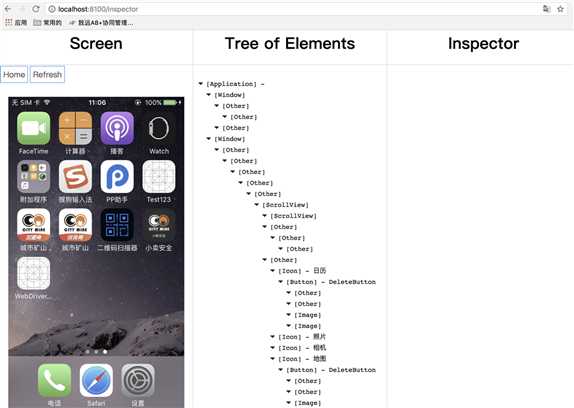Click the Refresh button

[x=47, y=74]
